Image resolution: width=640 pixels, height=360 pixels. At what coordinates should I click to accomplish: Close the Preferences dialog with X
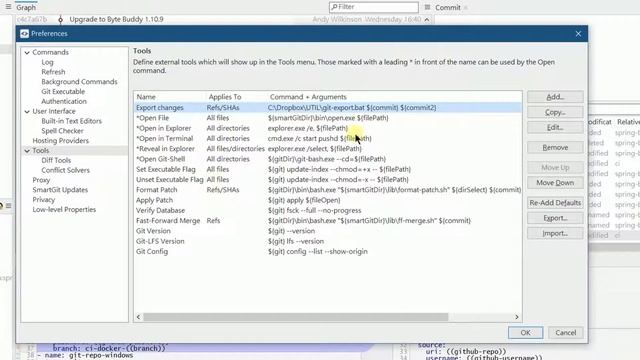(578, 34)
